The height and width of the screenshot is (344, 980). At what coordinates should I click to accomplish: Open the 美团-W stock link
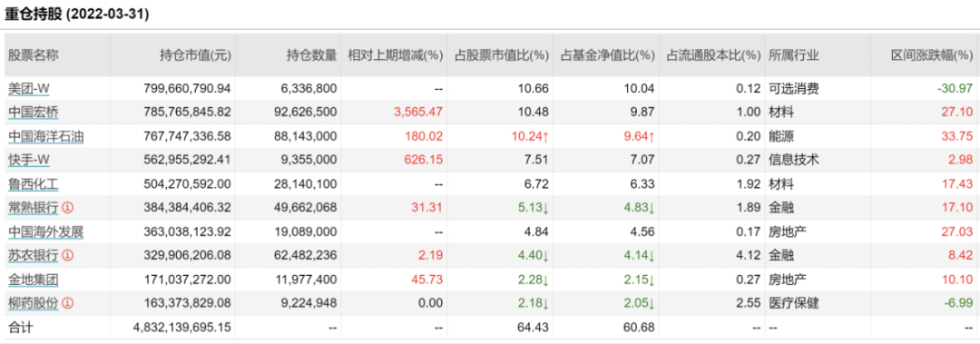tap(29, 89)
